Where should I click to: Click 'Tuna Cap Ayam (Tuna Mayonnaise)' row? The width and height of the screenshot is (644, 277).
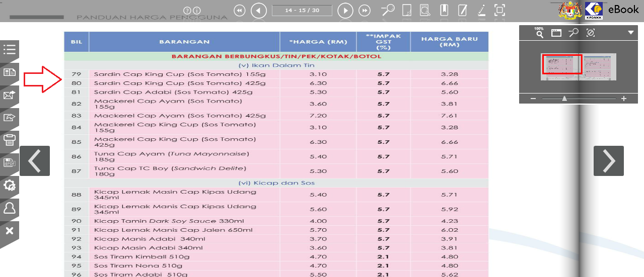tap(276, 157)
